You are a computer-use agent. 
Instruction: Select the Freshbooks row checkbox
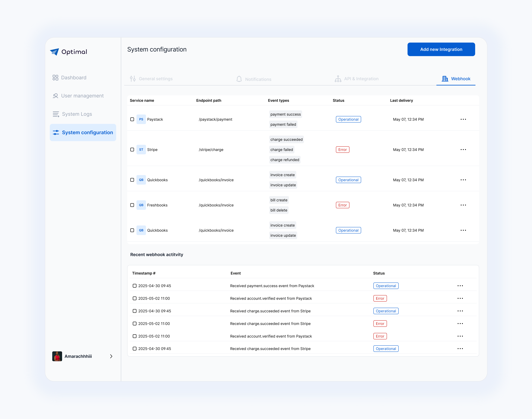tap(132, 205)
